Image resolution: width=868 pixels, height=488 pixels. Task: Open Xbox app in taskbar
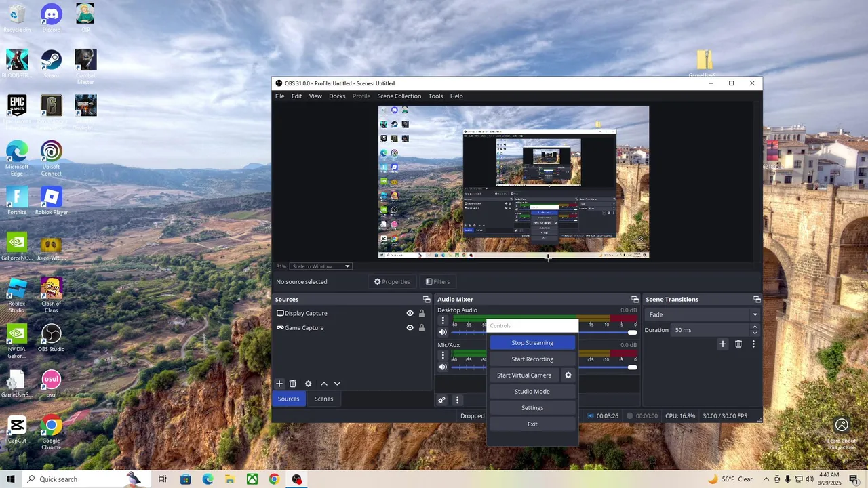pyautogui.click(x=252, y=479)
